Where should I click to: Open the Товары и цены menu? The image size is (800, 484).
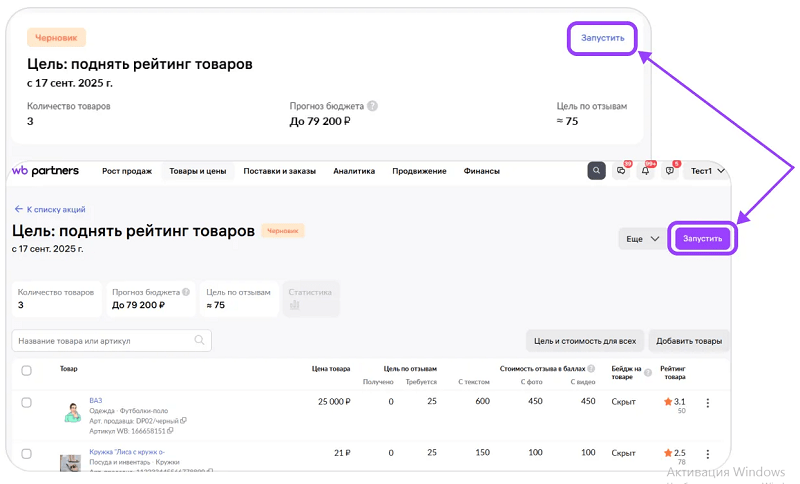pyautogui.click(x=197, y=171)
